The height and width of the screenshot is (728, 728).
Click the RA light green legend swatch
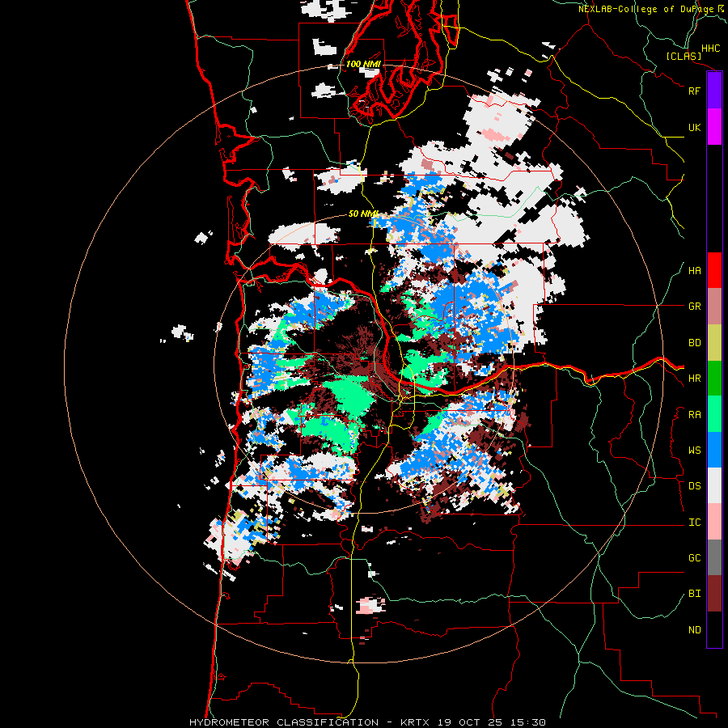[714, 414]
